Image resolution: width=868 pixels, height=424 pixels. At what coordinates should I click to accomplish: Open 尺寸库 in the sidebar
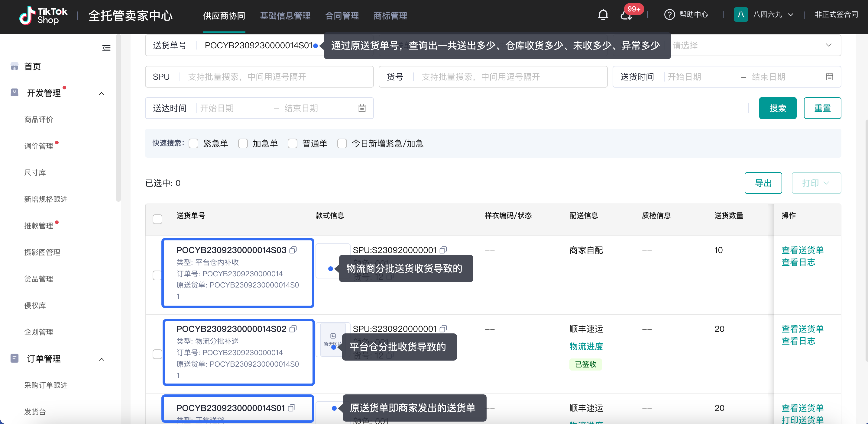[x=35, y=172]
